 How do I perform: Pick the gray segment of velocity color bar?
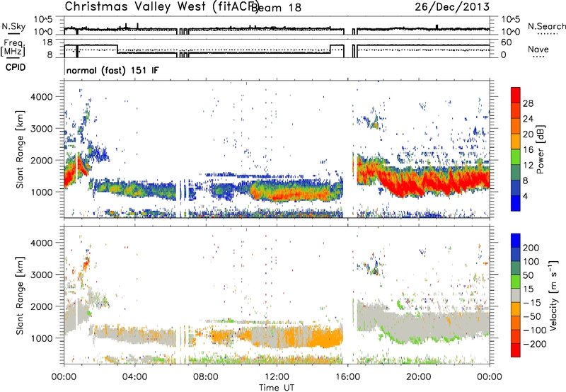pos(516,295)
